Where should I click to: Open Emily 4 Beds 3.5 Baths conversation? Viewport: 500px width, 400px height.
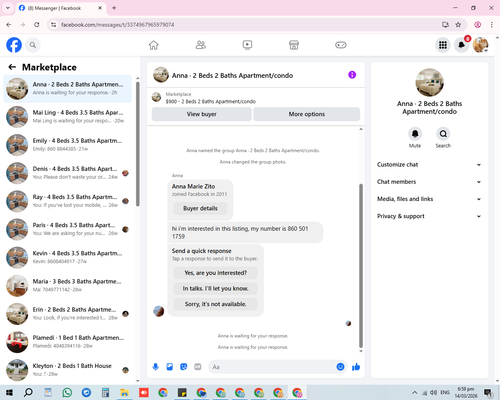(x=67, y=145)
